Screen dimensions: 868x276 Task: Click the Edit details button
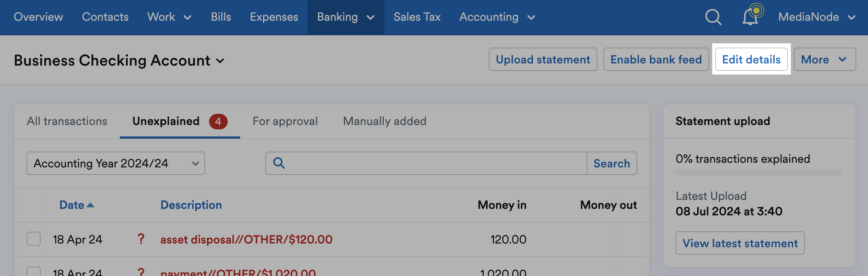[751, 60]
